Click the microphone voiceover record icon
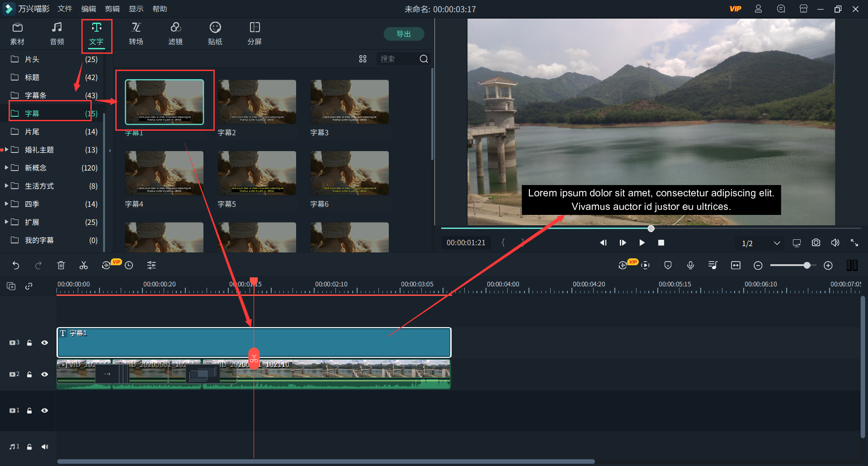868x466 pixels. [690, 266]
